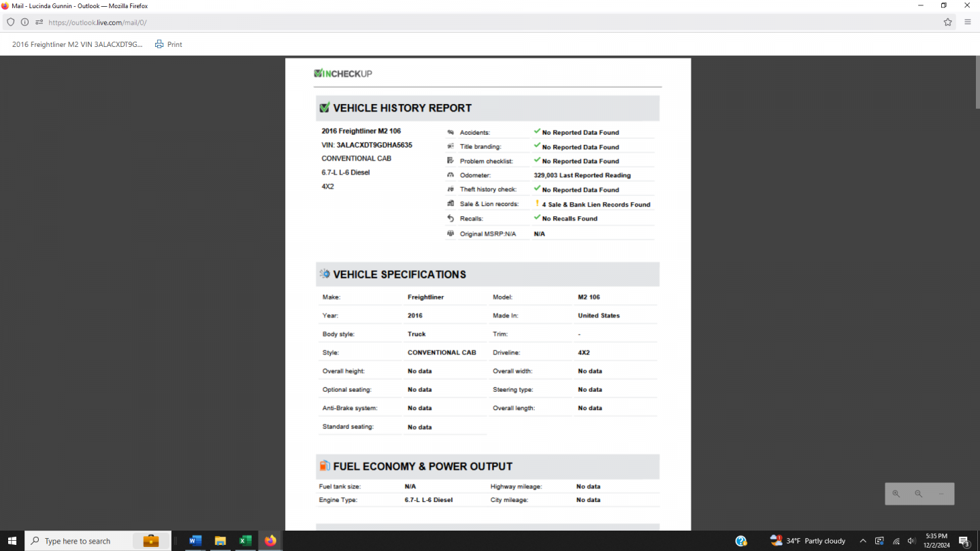
Task: Click the attachment title 2016 Freightliner M2 VIN
Action: coord(78,44)
